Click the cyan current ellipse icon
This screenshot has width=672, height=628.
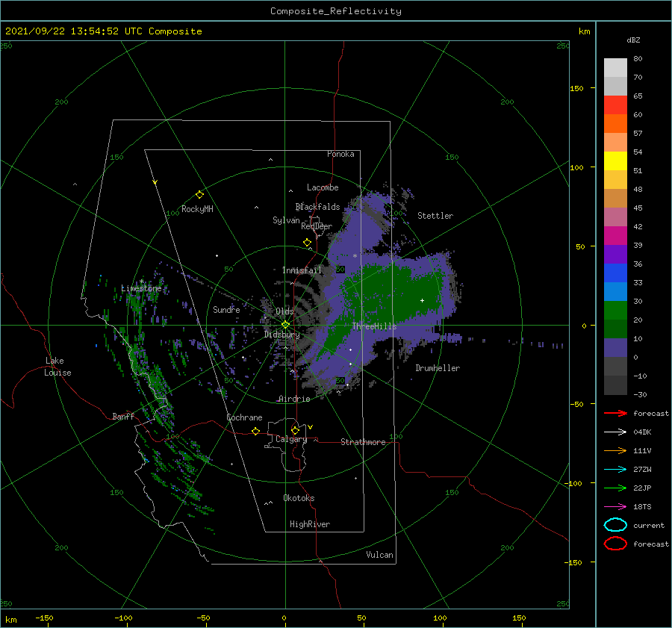[x=615, y=525]
